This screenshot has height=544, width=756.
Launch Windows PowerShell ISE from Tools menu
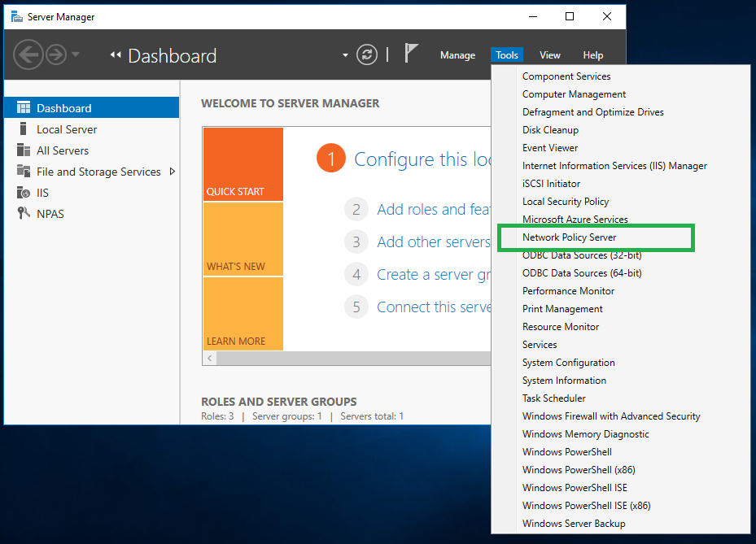(575, 488)
